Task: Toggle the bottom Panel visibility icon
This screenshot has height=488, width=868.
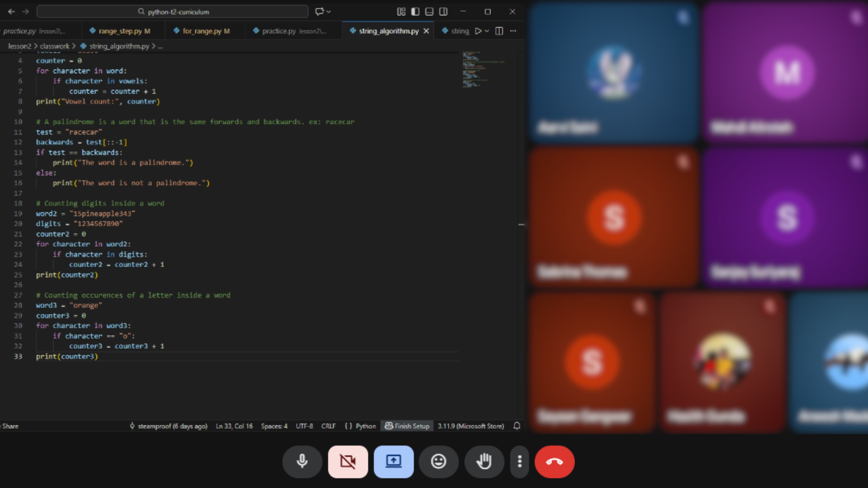Action: point(429,12)
